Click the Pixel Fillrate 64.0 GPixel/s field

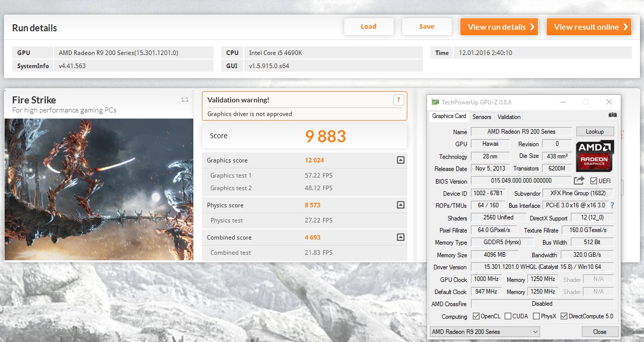click(494, 230)
